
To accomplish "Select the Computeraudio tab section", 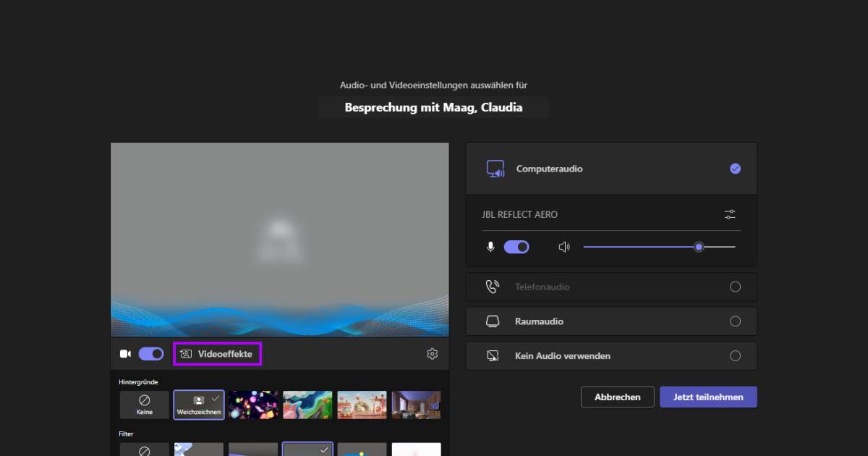I will (610, 168).
